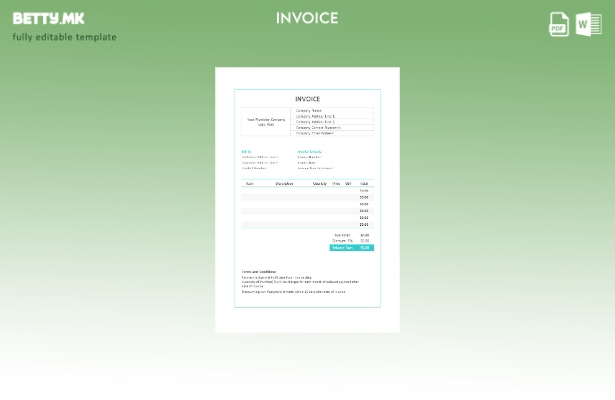Viewport: 615px width, 400px height.
Task: Click the INVOICE page title in header
Action: click(307, 18)
